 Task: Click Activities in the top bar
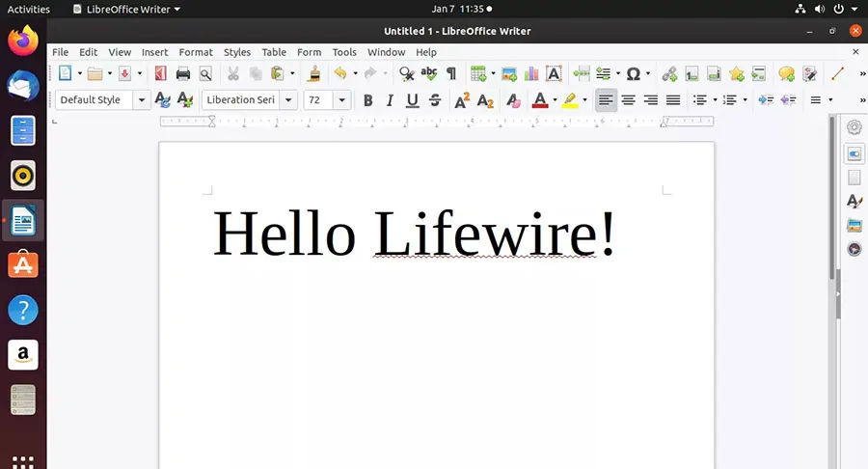28,9
